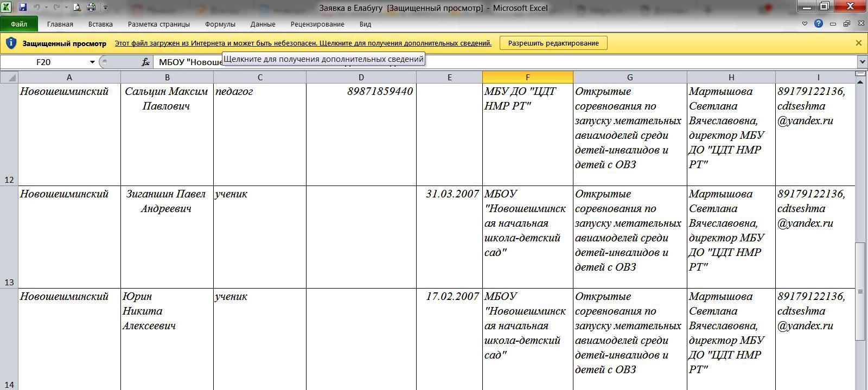Click the fx Insert Function icon
Image resolution: width=868 pixels, height=390 pixels.
[x=145, y=62]
